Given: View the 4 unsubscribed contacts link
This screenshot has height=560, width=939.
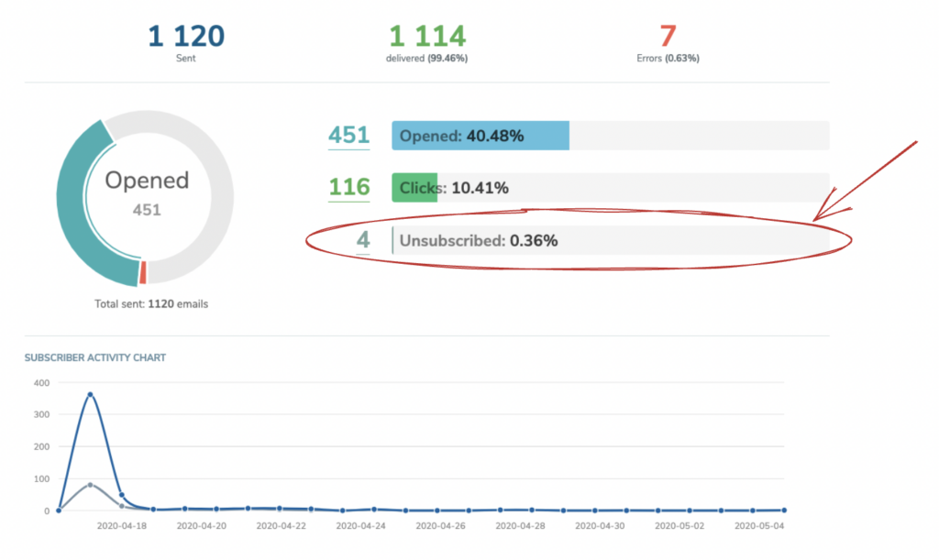Looking at the screenshot, I should [x=363, y=238].
